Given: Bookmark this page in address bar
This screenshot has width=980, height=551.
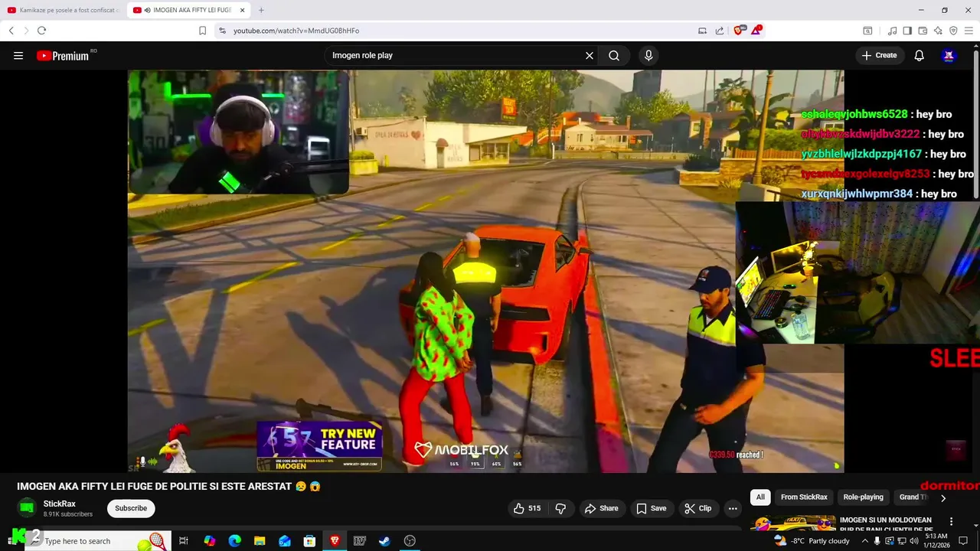Looking at the screenshot, I should click(x=202, y=31).
